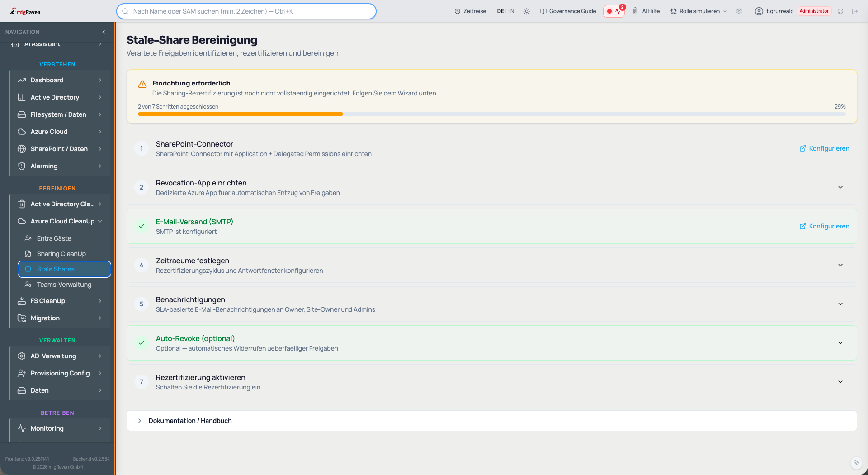Open the t.grunwald user profile icon

point(759,11)
